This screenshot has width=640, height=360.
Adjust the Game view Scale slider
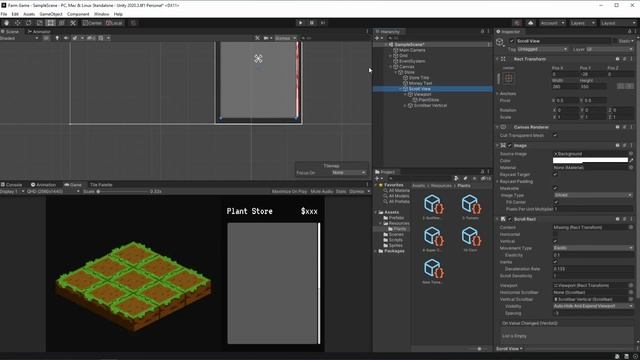coord(122,191)
